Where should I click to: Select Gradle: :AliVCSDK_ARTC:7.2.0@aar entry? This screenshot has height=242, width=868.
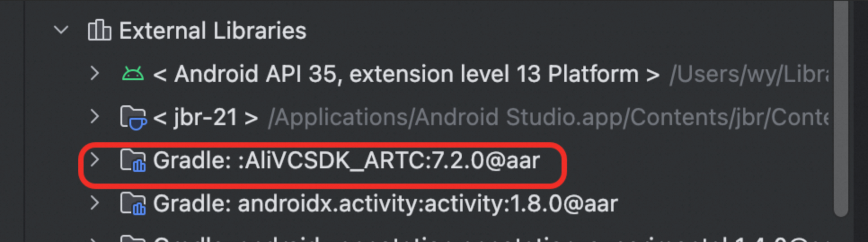[346, 161]
